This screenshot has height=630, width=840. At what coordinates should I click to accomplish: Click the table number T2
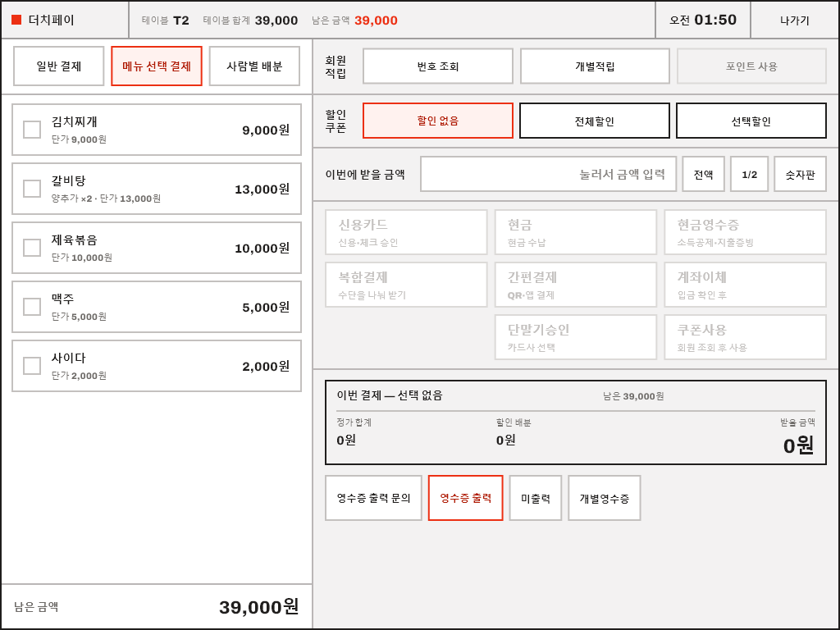[x=181, y=21]
